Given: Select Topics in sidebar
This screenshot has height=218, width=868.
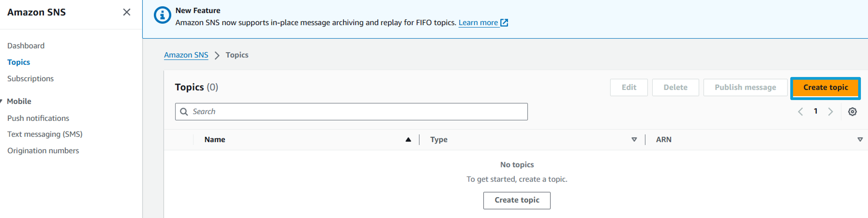Looking at the screenshot, I should pos(19,62).
